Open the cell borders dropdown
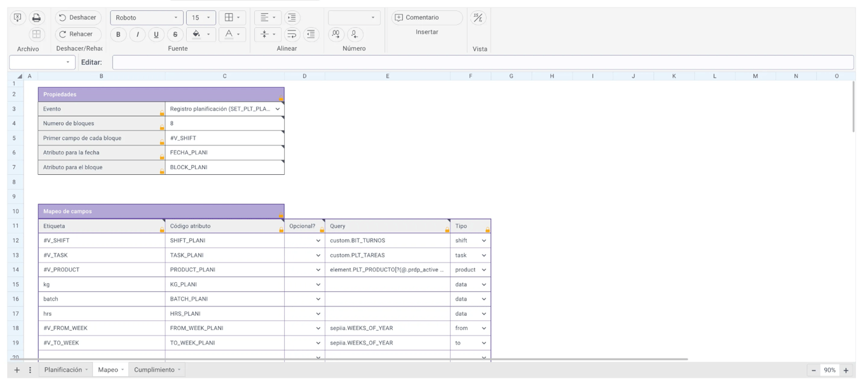 (x=232, y=18)
